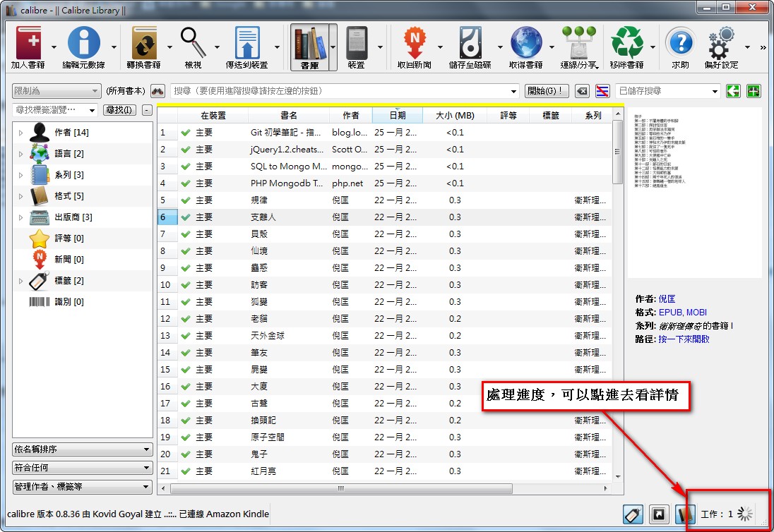Collapse all tag browser items minus button
Screen dimensions: 774x532
[147, 110]
